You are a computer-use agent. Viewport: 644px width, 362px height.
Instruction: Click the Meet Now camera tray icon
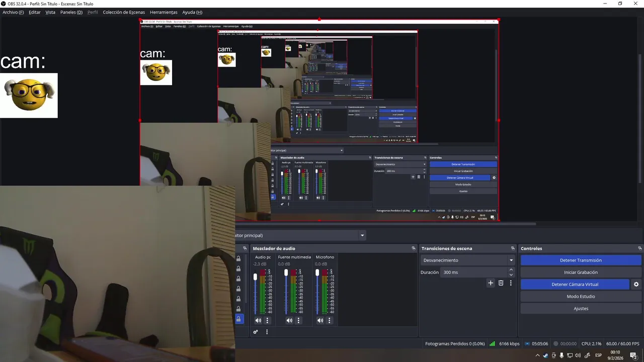click(554, 355)
